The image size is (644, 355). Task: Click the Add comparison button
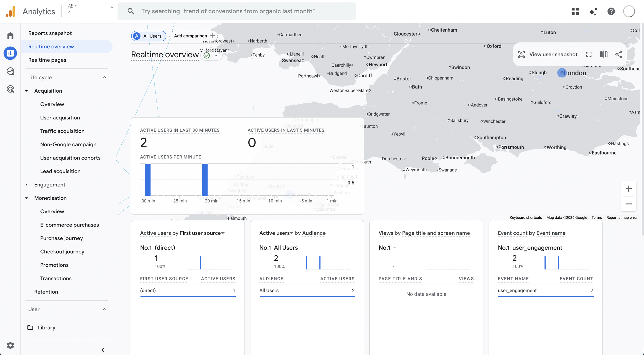[193, 36]
